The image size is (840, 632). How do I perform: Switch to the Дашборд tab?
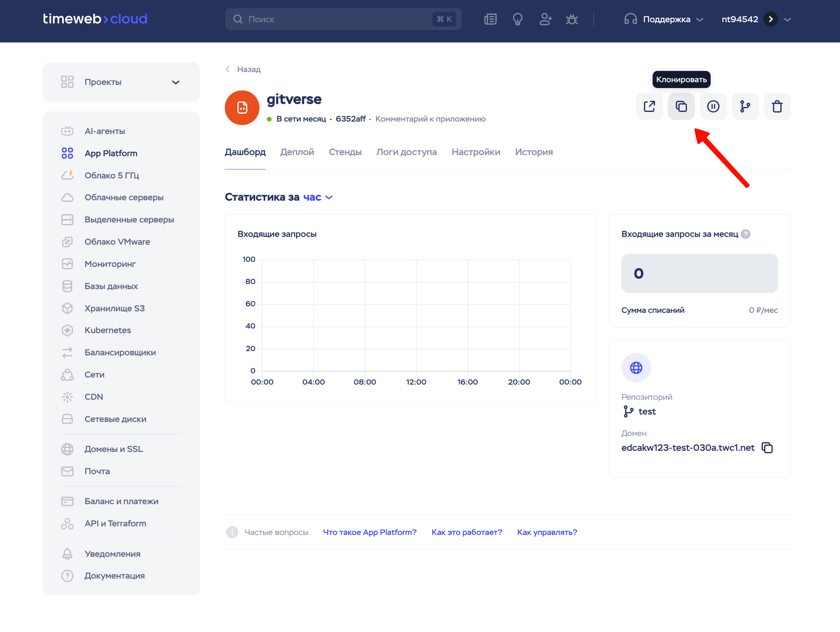[x=245, y=152]
